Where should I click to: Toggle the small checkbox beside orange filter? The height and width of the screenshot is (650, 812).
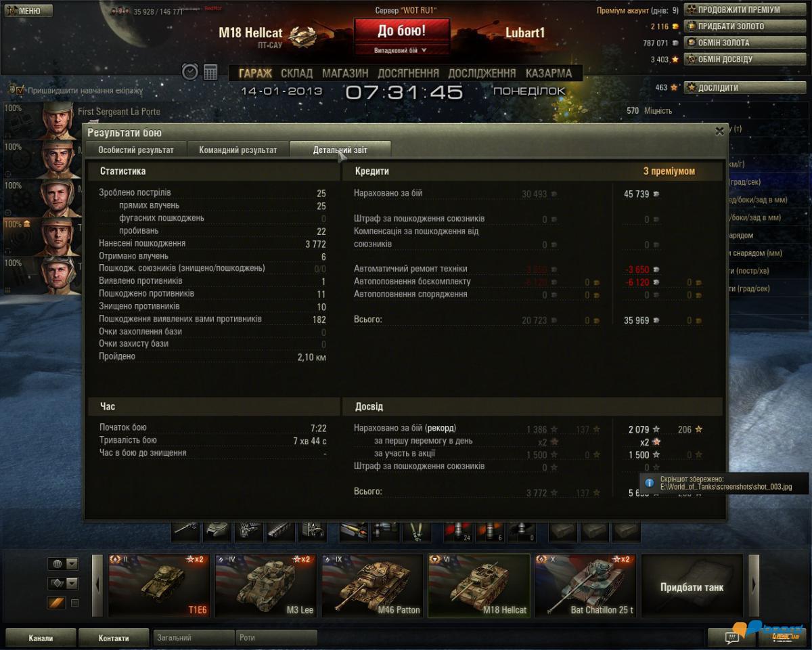tap(75, 603)
